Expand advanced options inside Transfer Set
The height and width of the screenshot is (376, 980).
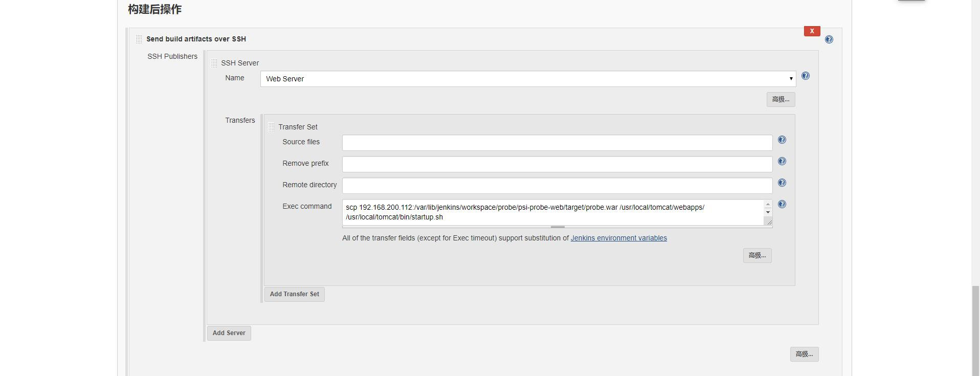(x=757, y=255)
